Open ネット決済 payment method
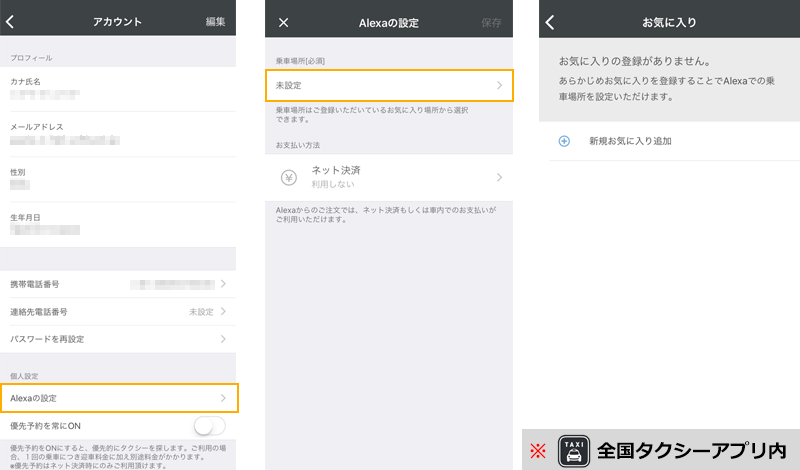This screenshot has height=470, width=800. pyautogui.click(x=389, y=177)
